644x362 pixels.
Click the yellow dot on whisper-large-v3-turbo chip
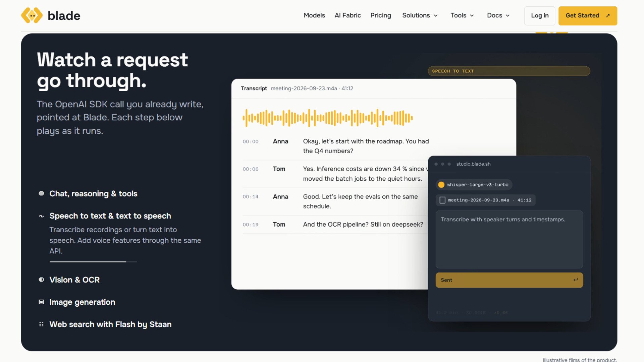coord(441,185)
